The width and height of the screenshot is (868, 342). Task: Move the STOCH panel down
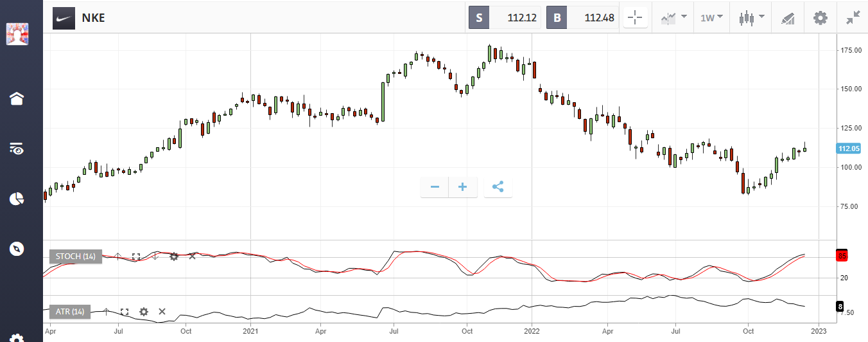pos(155,256)
